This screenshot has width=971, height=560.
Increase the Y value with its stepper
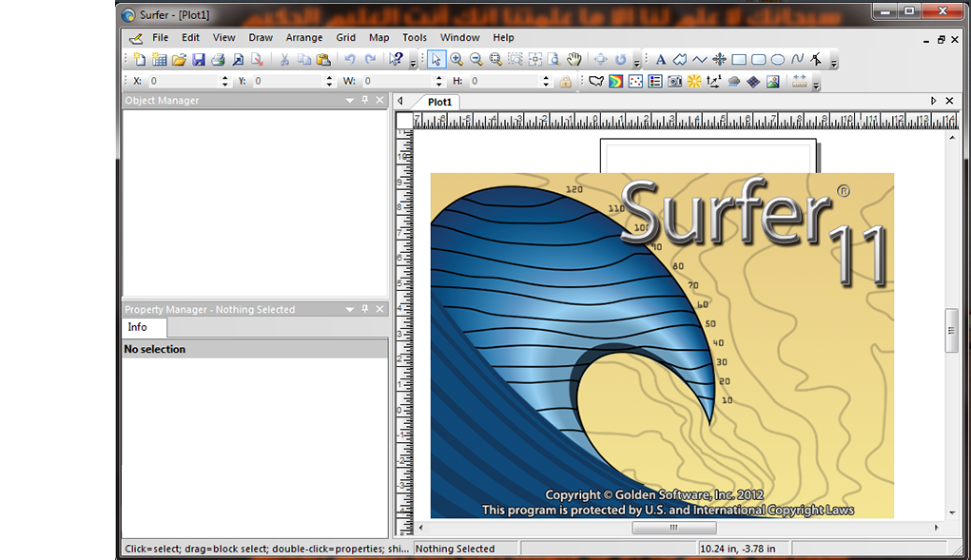(x=329, y=78)
